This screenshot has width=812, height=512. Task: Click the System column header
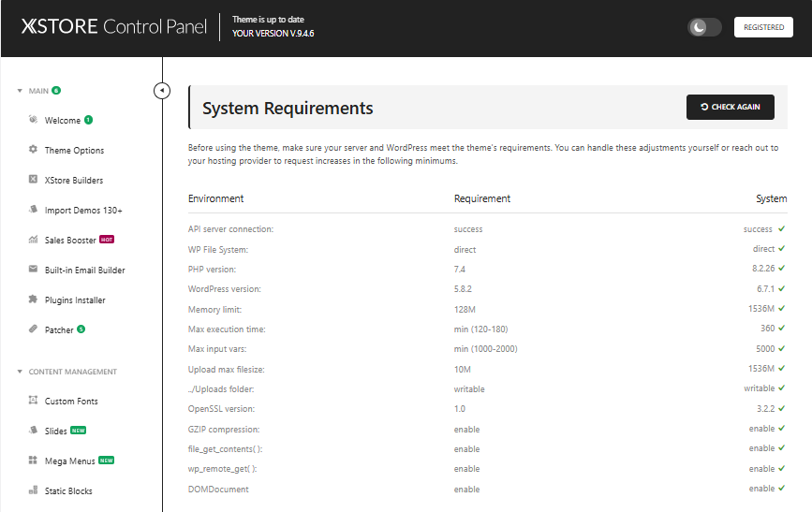tap(771, 198)
